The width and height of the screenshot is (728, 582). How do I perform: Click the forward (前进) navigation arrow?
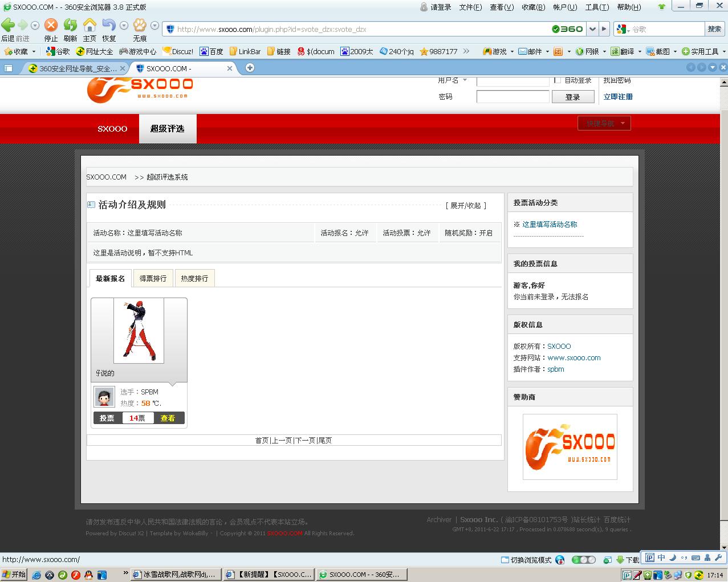click(23, 25)
